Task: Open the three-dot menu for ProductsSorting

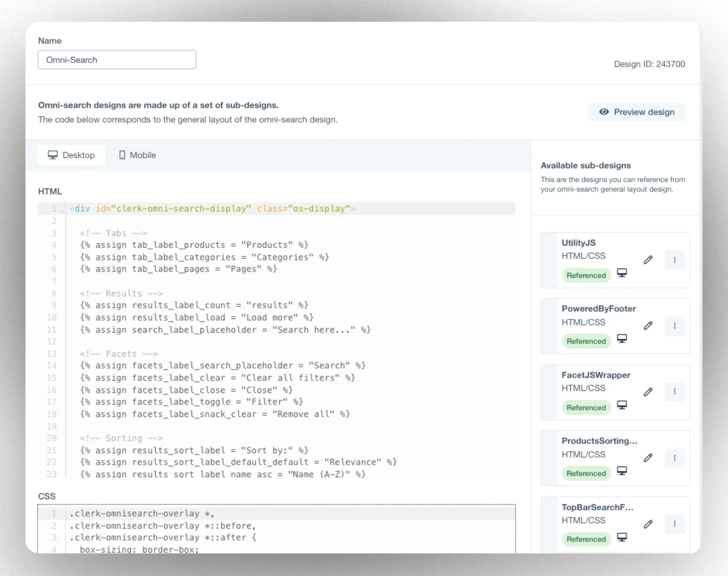Action: [674, 458]
